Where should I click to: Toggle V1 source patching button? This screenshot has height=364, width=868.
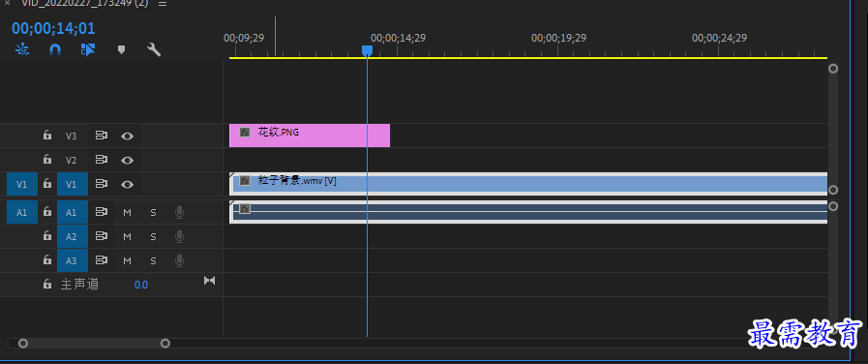(x=22, y=184)
